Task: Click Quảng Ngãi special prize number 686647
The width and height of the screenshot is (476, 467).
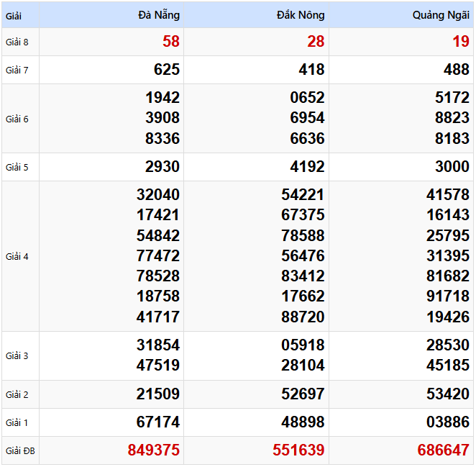Action: click(443, 450)
